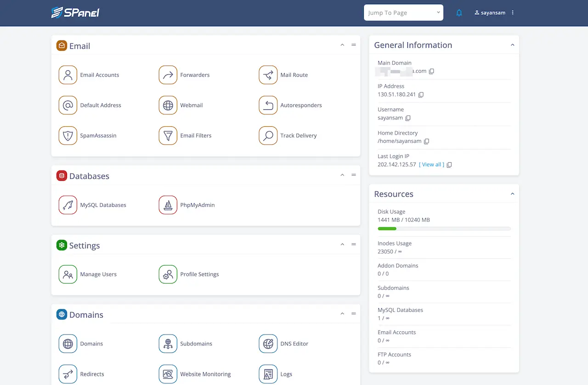Open the Email Filters funnel icon
Screen dimensions: 588x385
point(168,136)
